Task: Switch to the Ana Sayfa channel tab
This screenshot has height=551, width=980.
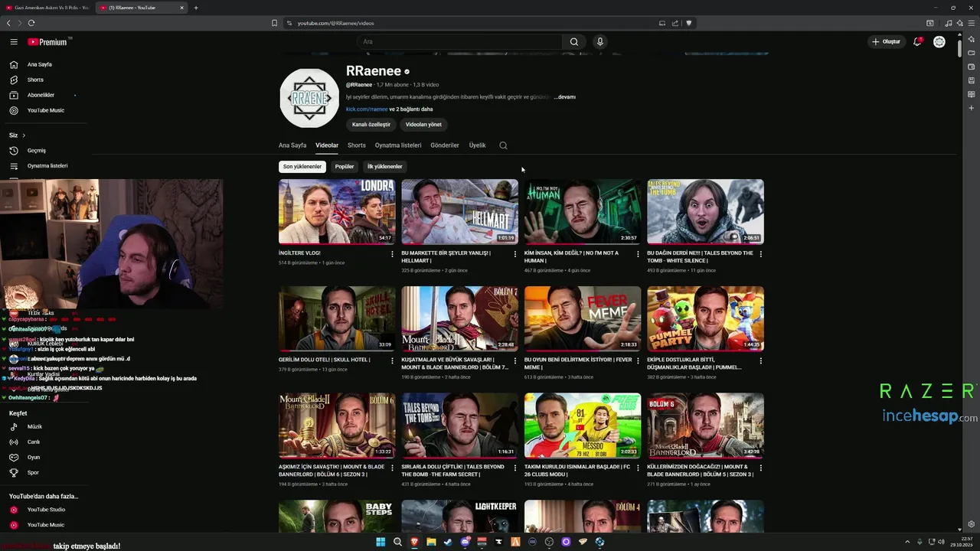Action: pyautogui.click(x=292, y=145)
